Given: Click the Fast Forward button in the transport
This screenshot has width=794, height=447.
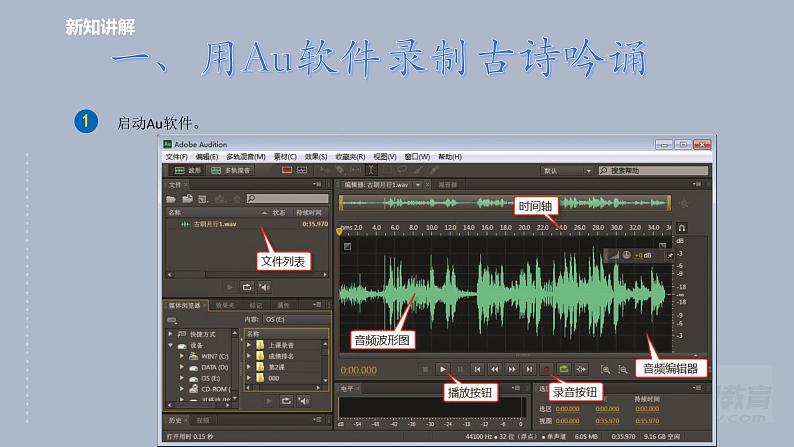Looking at the screenshot, I should click(512, 370).
